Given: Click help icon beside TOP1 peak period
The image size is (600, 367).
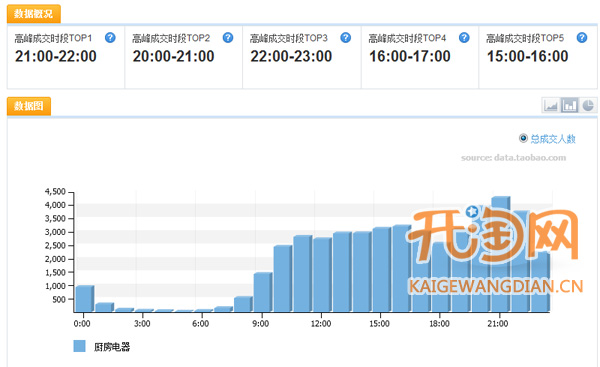Looking at the screenshot, I should click(110, 38).
